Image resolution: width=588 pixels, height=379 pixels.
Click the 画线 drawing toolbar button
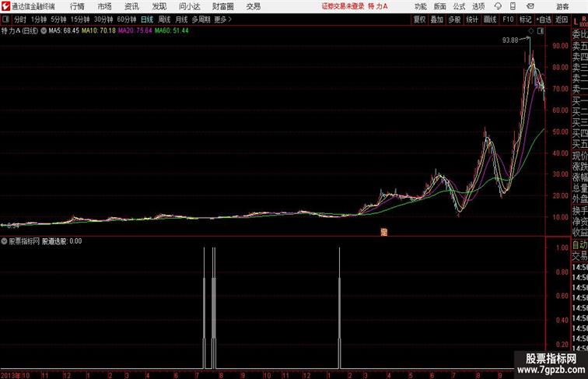click(x=490, y=19)
